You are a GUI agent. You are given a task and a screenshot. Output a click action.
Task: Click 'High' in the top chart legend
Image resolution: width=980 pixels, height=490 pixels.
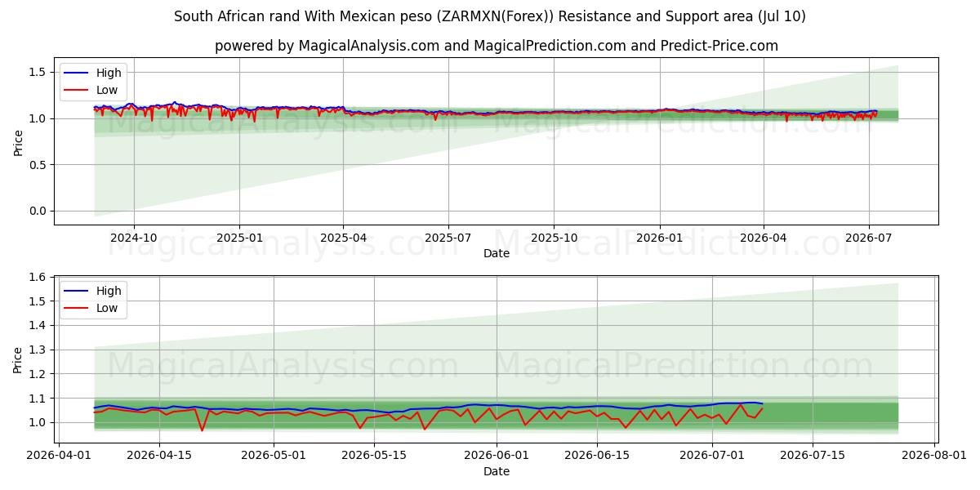pyautogui.click(x=107, y=73)
